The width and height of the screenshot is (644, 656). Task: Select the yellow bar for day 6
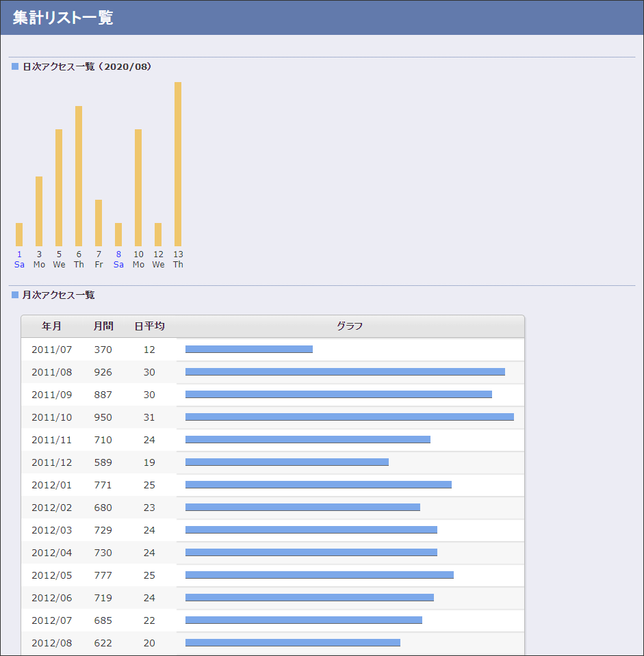[x=79, y=176]
